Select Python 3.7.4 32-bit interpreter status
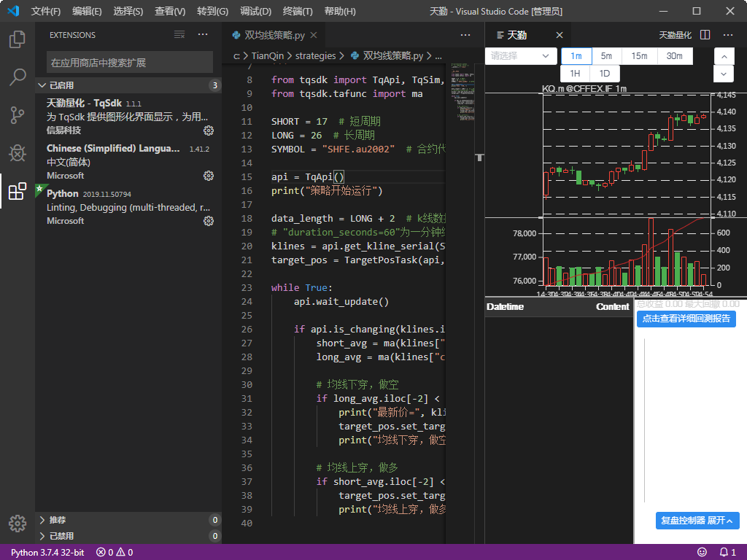Screen dimensions: 747x560 click(47, 553)
